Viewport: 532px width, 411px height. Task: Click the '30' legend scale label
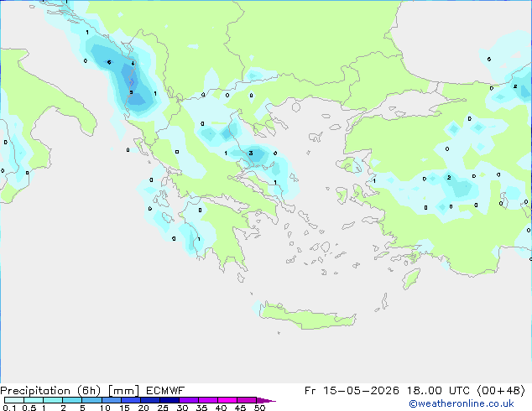click(183, 408)
